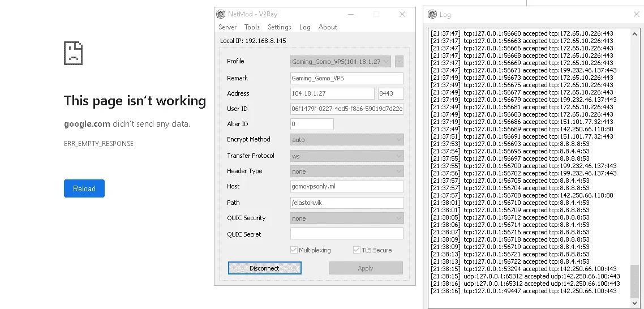
Task: Click the Apply button
Action: [366, 268]
